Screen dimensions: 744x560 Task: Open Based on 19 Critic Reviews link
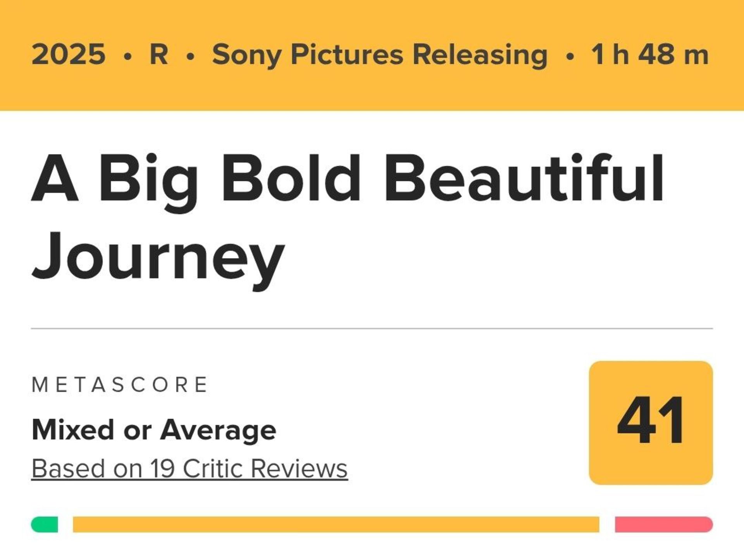click(x=190, y=469)
